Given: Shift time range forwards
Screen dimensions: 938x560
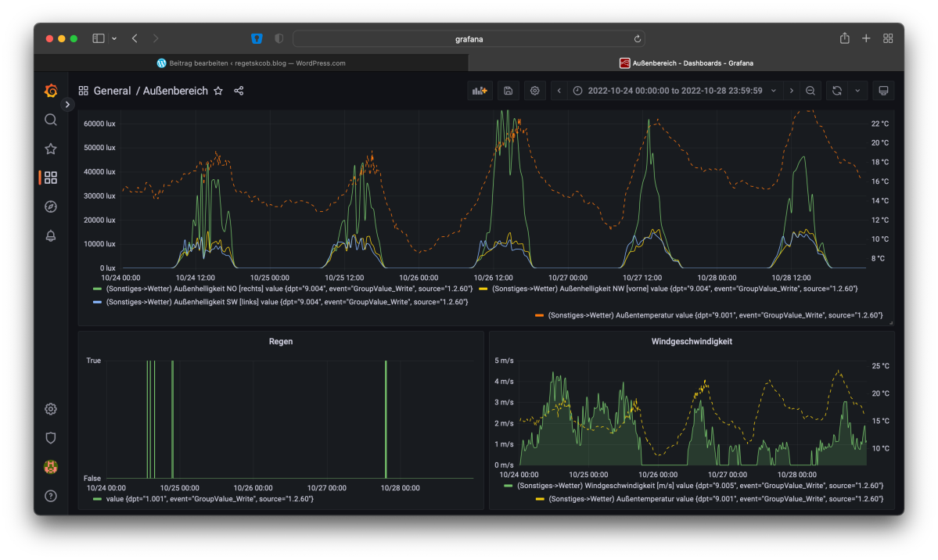Looking at the screenshot, I should [792, 91].
